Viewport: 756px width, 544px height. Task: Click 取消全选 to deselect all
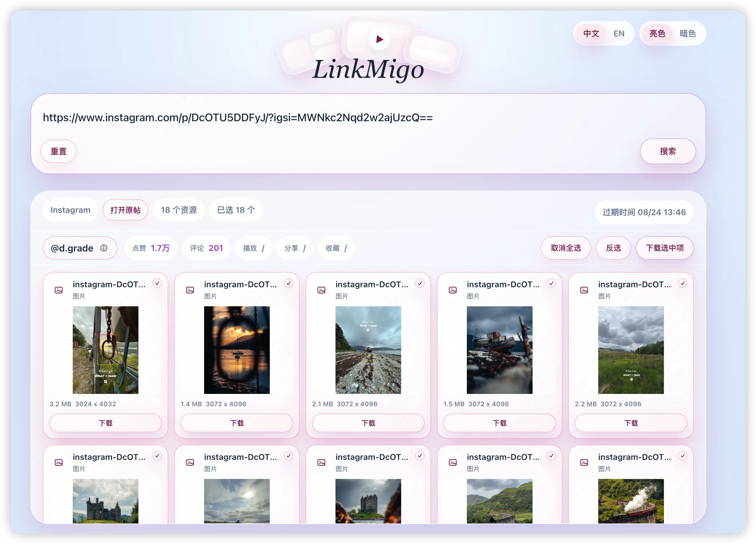click(566, 248)
